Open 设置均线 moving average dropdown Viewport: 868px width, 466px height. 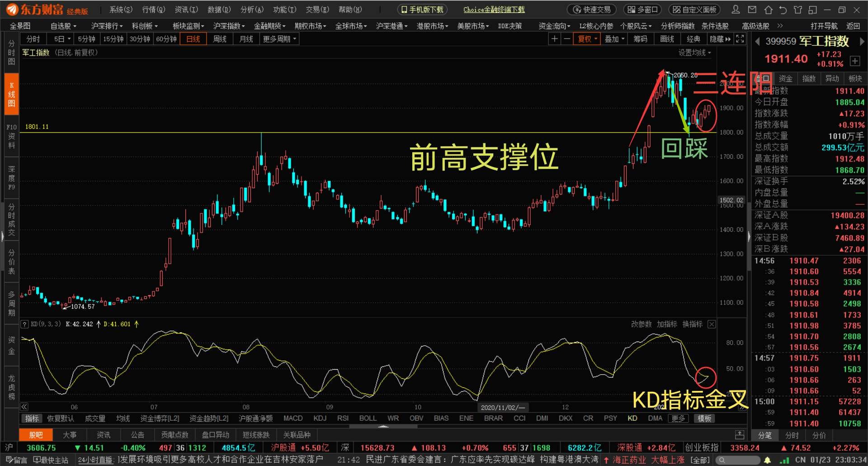coord(694,52)
